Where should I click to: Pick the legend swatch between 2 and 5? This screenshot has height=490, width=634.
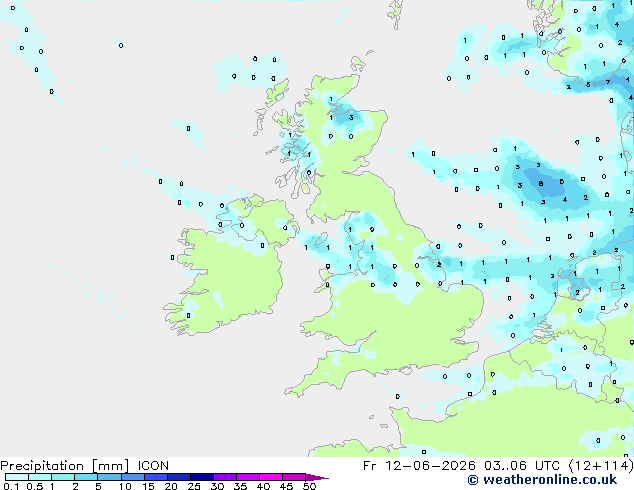pyautogui.click(x=87, y=477)
